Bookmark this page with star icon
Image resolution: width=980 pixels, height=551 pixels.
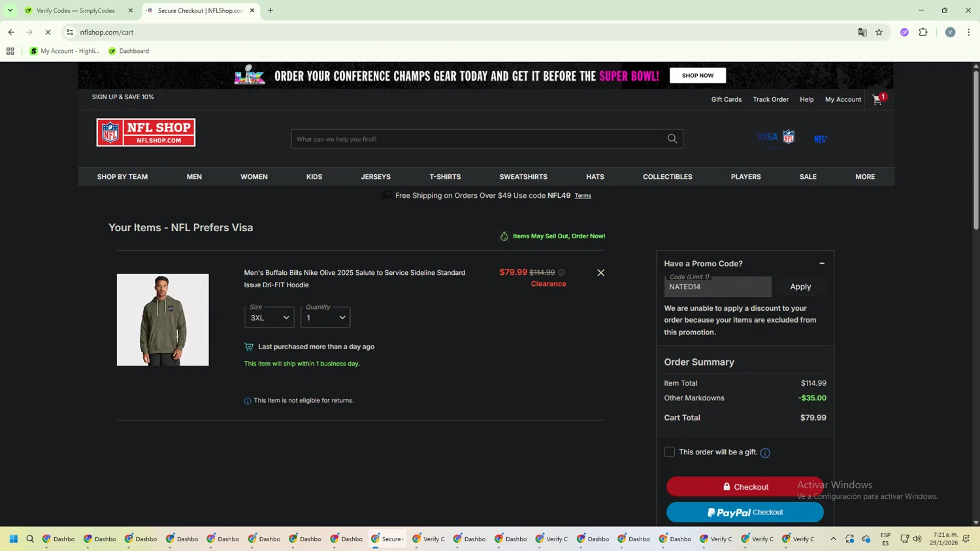(879, 32)
